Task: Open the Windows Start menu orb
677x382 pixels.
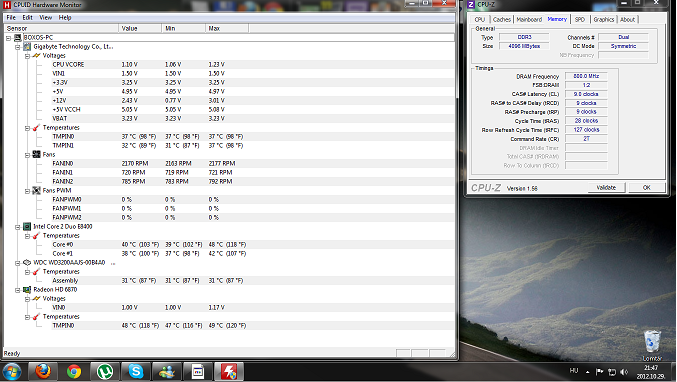Action: point(12,372)
